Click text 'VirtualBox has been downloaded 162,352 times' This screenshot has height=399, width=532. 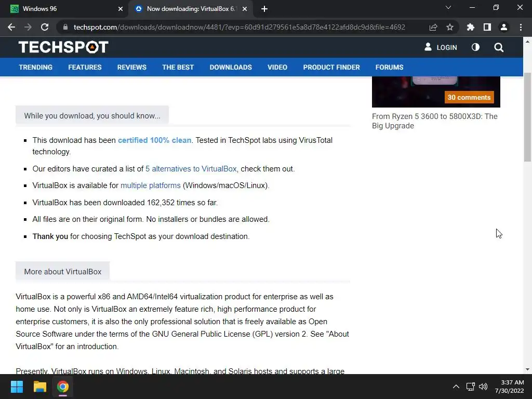(114, 203)
